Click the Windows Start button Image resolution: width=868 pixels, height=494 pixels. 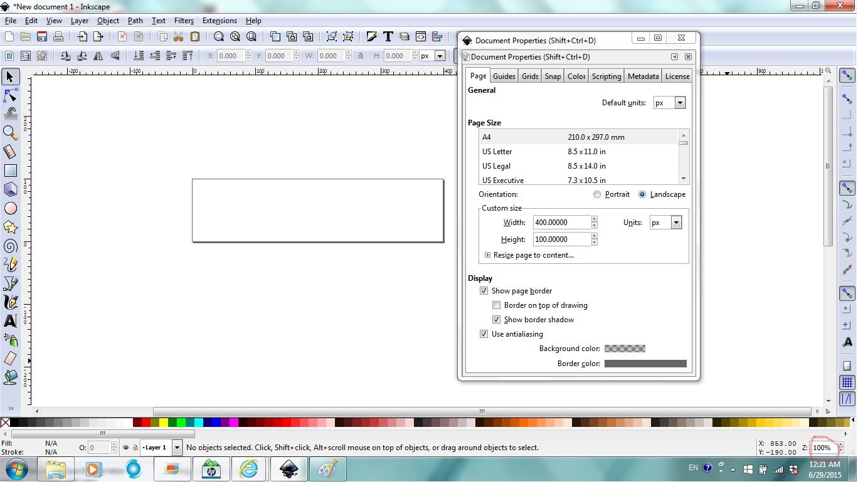click(17, 470)
